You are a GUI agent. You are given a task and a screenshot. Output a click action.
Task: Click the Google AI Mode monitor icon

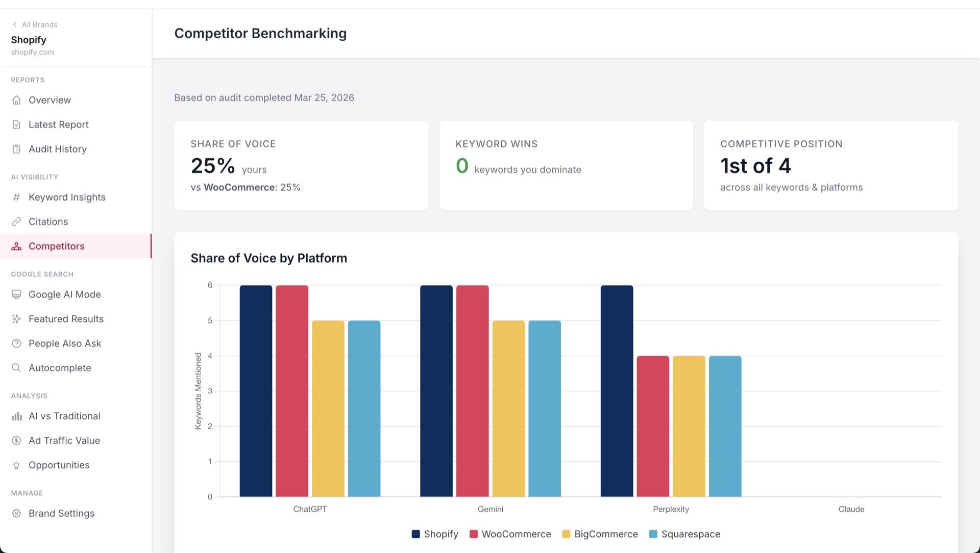click(16, 294)
